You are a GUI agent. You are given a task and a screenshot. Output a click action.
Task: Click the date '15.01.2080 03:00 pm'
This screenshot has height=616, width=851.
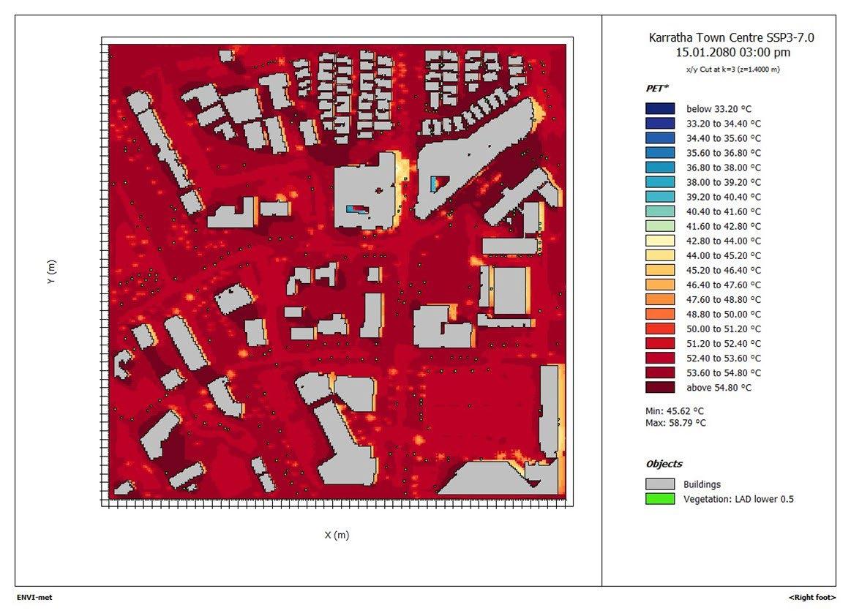tap(732, 52)
